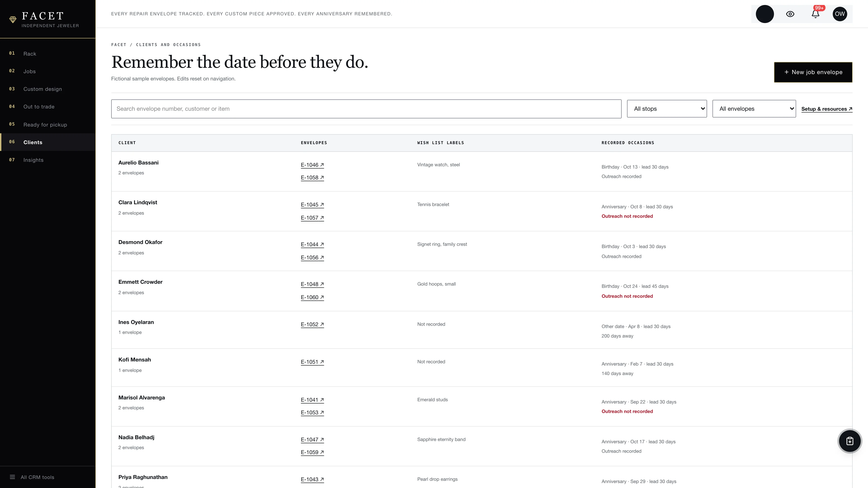Open envelope E-1060 link
The width and height of the screenshot is (868, 488).
(312, 297)
